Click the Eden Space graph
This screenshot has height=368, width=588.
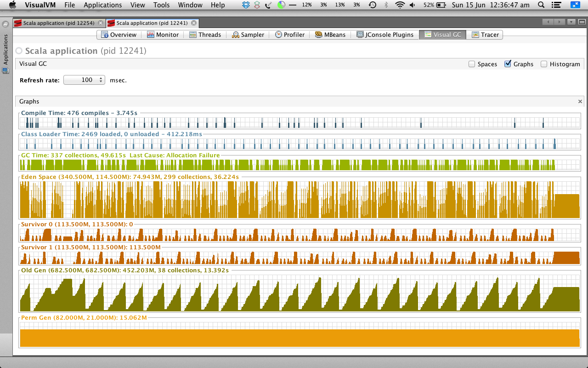300,199
